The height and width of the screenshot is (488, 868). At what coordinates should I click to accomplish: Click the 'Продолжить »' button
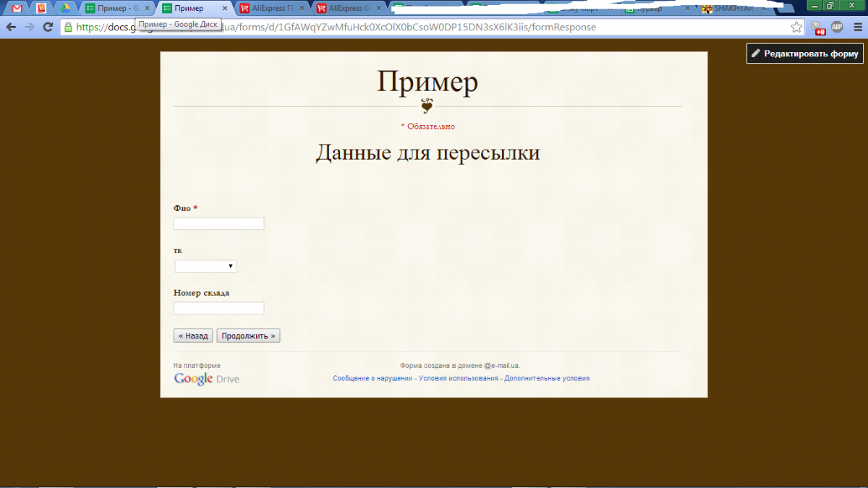[x=248, y=335]
